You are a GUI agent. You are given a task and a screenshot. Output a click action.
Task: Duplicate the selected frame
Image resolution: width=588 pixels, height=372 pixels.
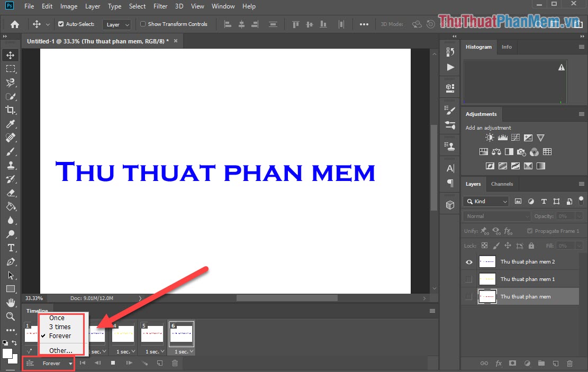(x=160, y=363)
